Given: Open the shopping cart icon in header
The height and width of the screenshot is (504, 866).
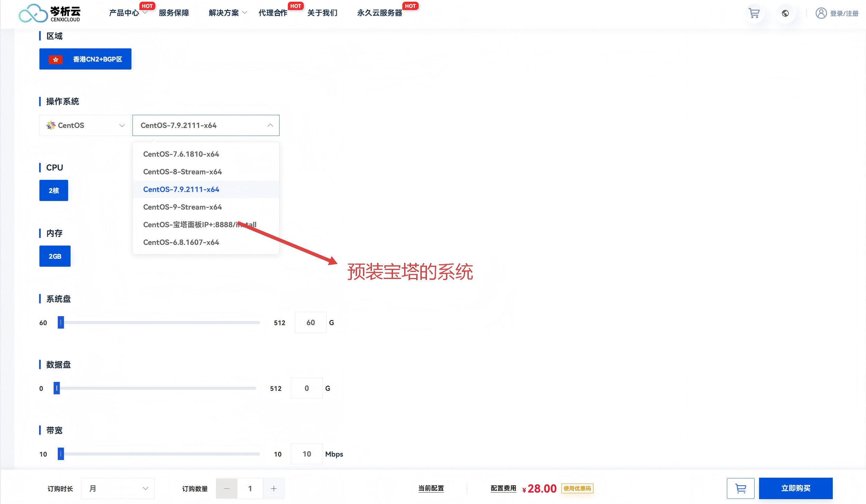Looking at the screenshot, I should tap(754, 13).
